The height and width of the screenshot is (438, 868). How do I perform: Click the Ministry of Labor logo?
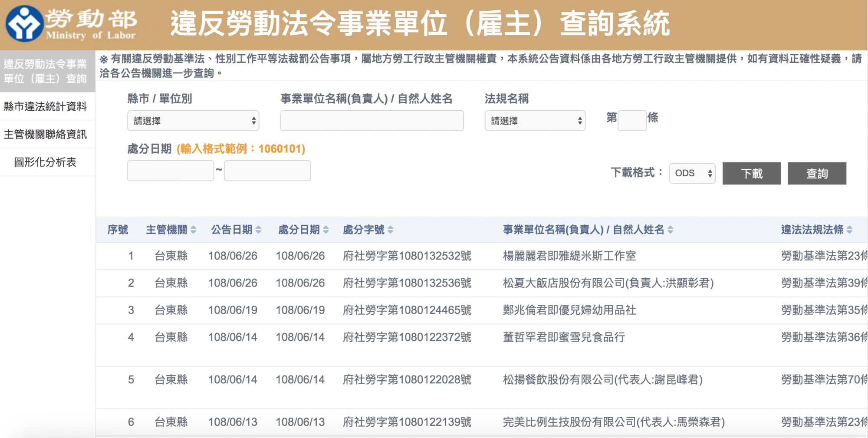[69, 24]
